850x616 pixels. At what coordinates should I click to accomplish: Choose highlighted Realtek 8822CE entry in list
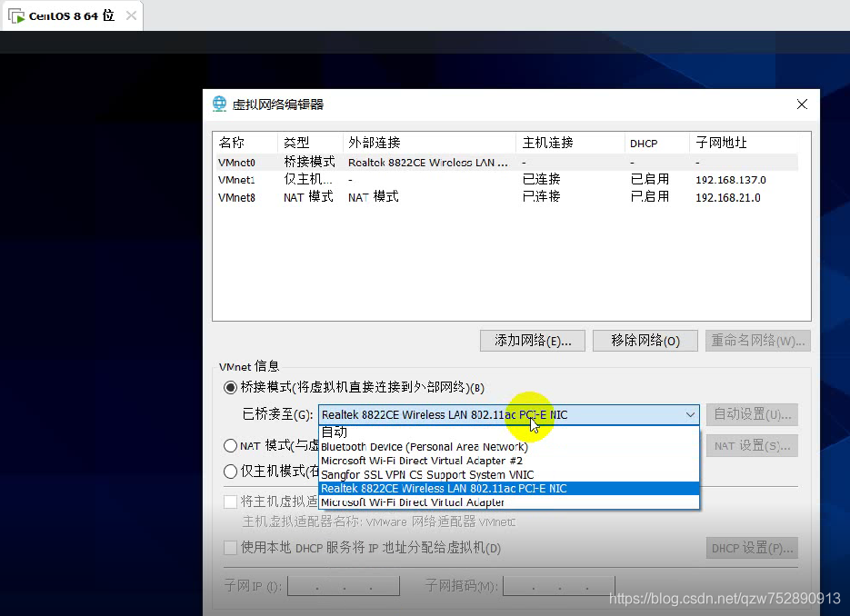pyautogui.click(x=509, y=488)
